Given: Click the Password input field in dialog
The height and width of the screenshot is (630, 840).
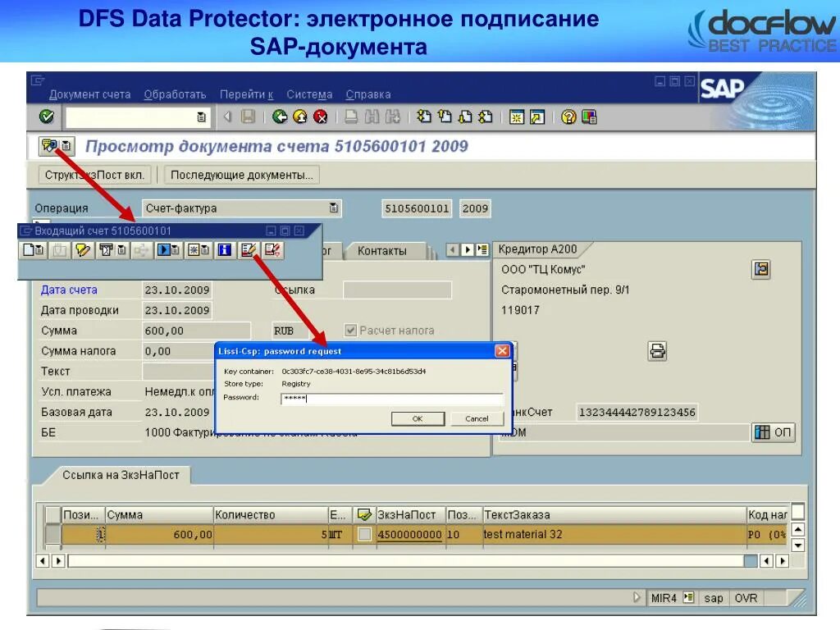Looking at the screenshot, I should [392, 398].
